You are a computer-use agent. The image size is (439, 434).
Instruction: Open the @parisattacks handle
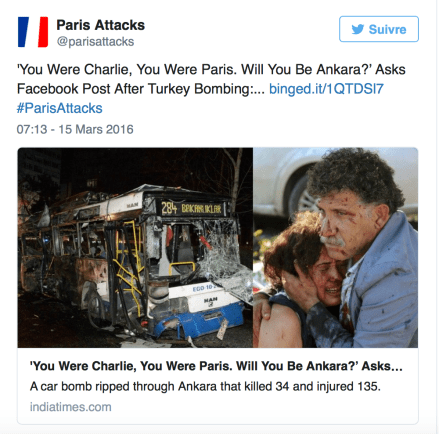95,42
